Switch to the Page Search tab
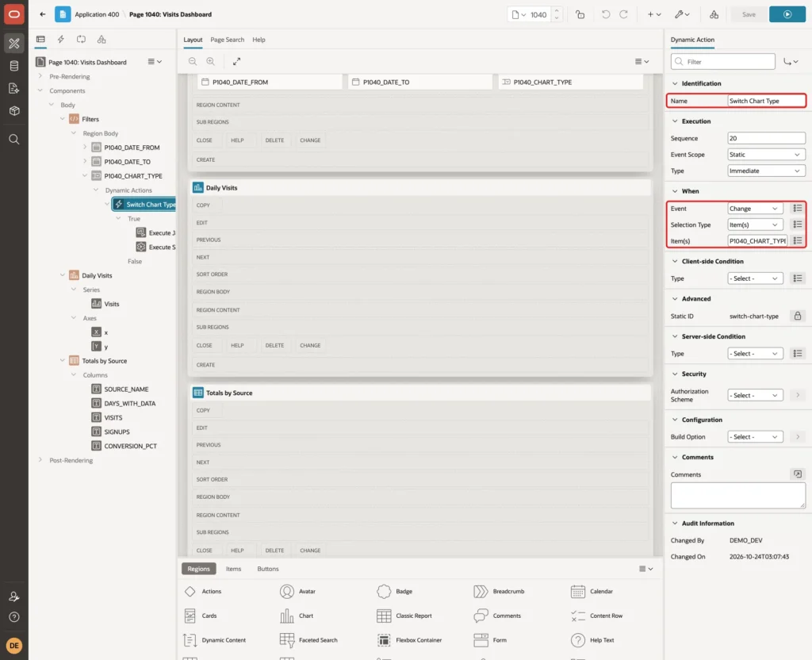The height and width of the screenshot is (660, 812). (227, 40)
